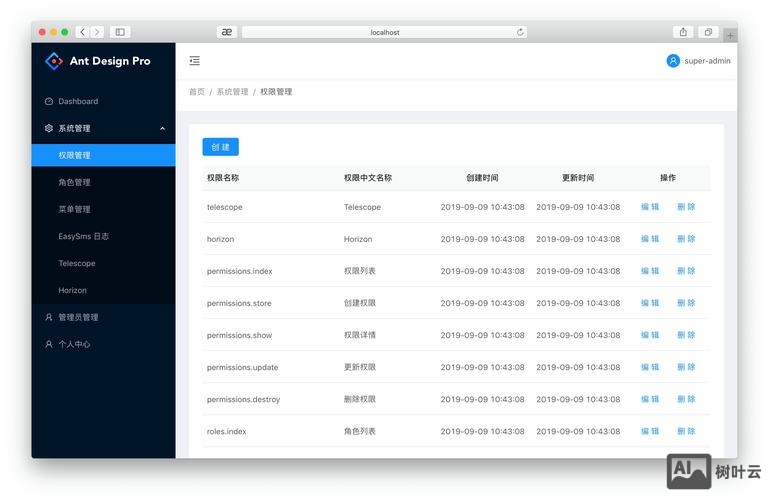Click 删除 for the permissions.store row
The height and width of the screenshot is (500, 769).
(686, 303)
